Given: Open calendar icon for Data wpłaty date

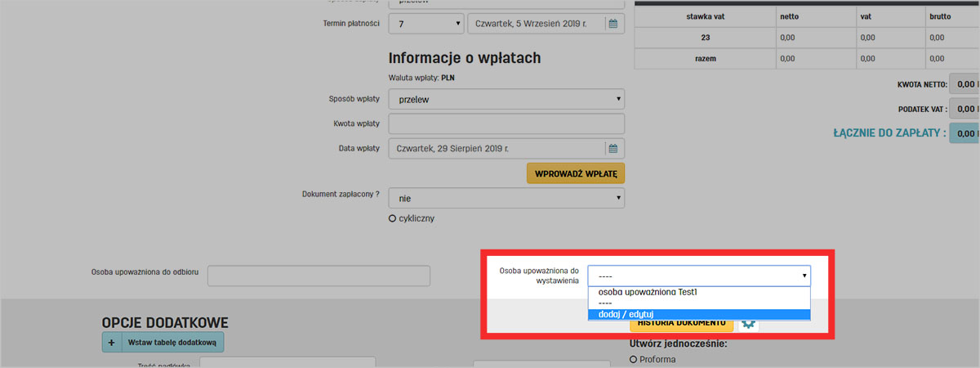Looking at the screenshot, I should [612, 148].
